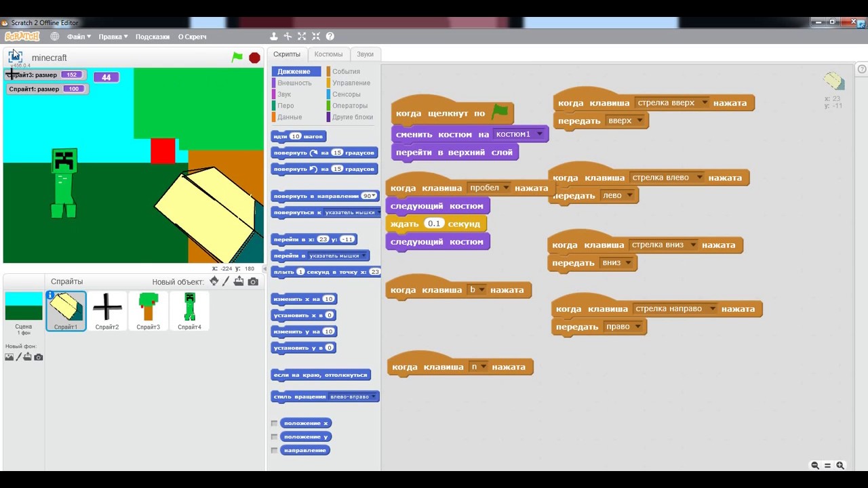Open broadcast message dropdown вверх

[x=625, y=121]
